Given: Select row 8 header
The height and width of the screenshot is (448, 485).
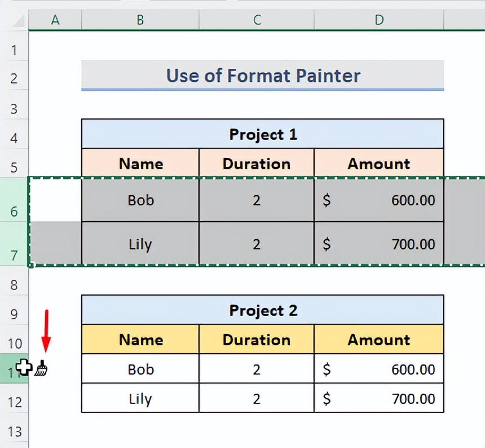Looking at the screenshot, I should [x=14, y=280].
